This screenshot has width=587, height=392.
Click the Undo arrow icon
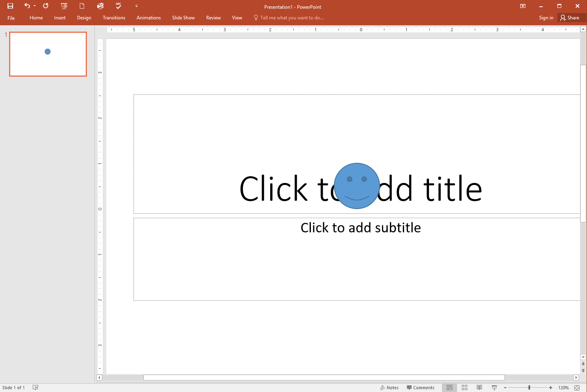click(27, 6)
